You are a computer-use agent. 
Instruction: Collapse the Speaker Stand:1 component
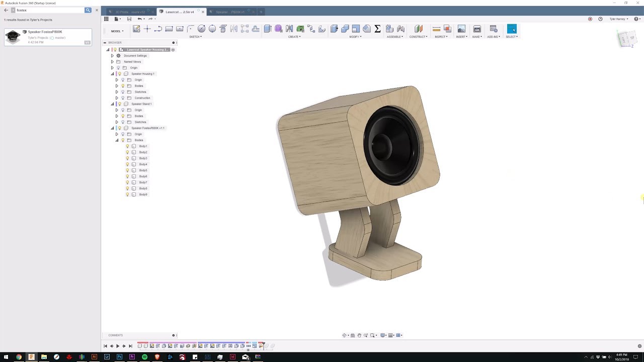(x=112, y=104)
